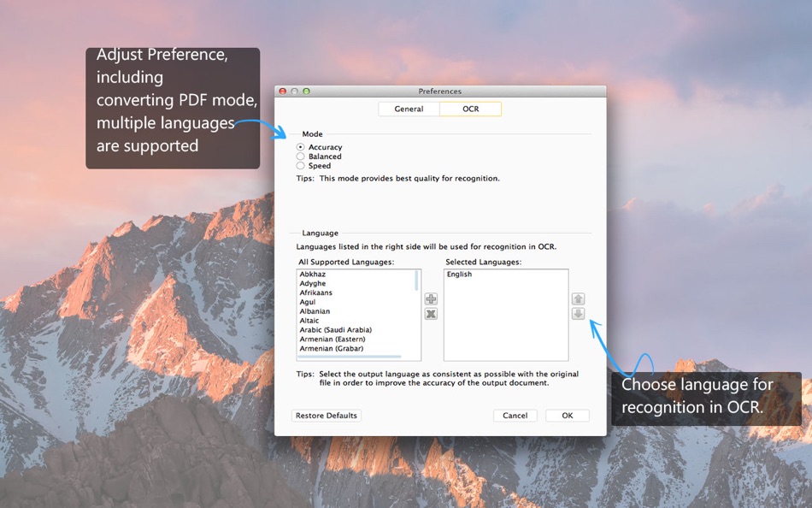The height and width of the screenshot is (508, 812).
Task: Select the Balanced mode radio button
Action: [300, 157]
